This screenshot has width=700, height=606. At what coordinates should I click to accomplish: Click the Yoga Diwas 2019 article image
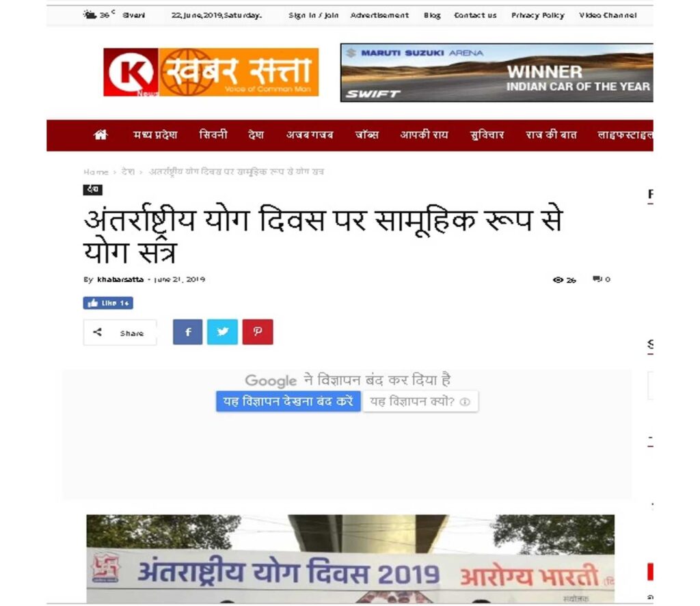coord(351,559)
